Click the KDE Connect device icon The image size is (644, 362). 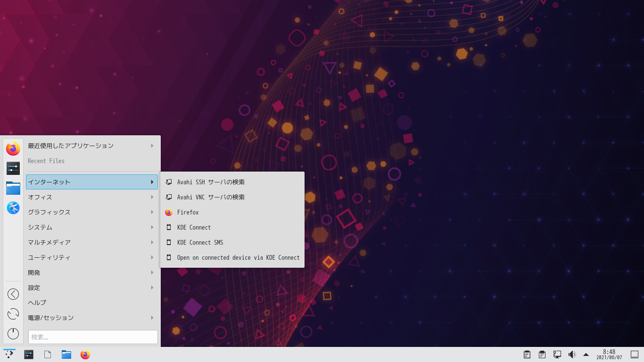(x=169, y=227)
